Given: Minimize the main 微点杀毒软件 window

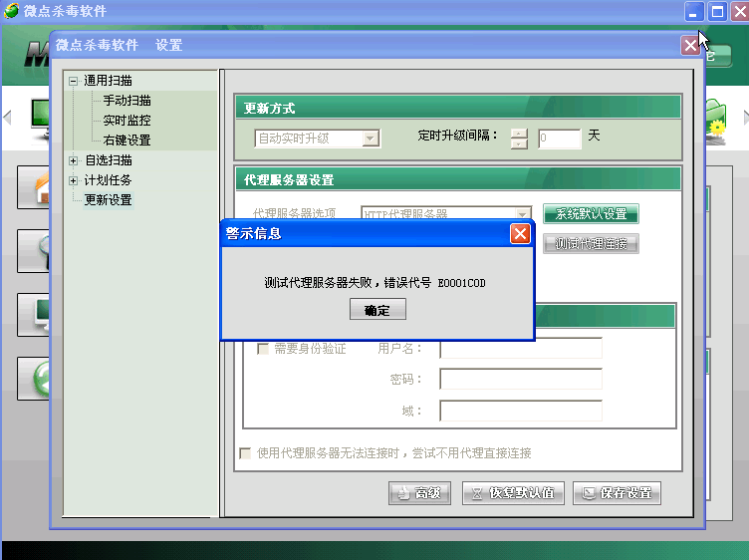Looking at the screenshot, I should point(693,12).
